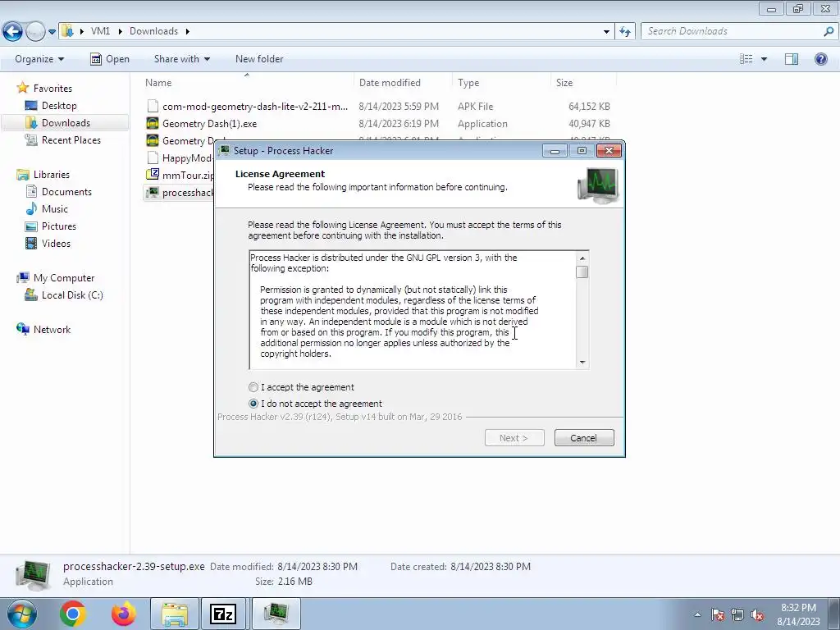Viewport: 840px width, 630px height.
Task: Change the view via views icon
Action: (746, 59)
